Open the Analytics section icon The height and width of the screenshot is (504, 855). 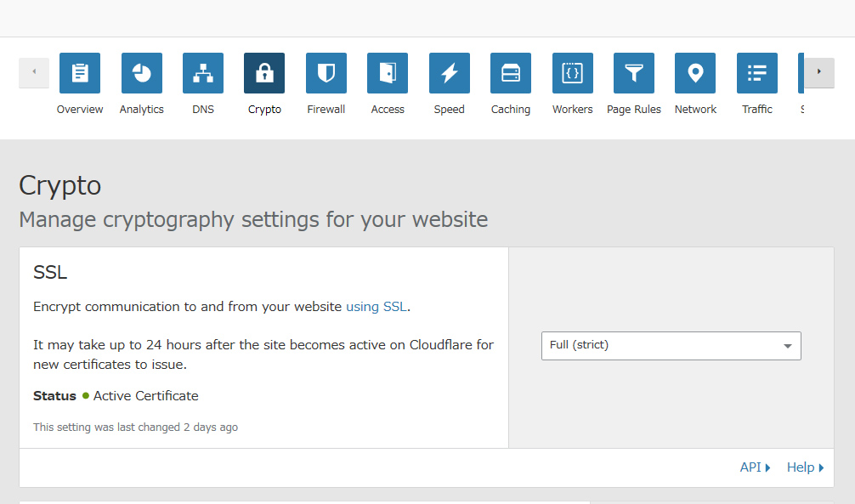[141, 73]
